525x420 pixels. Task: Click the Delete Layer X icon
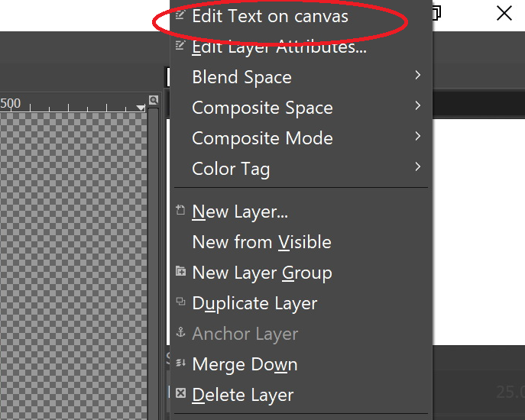point(180,394)
